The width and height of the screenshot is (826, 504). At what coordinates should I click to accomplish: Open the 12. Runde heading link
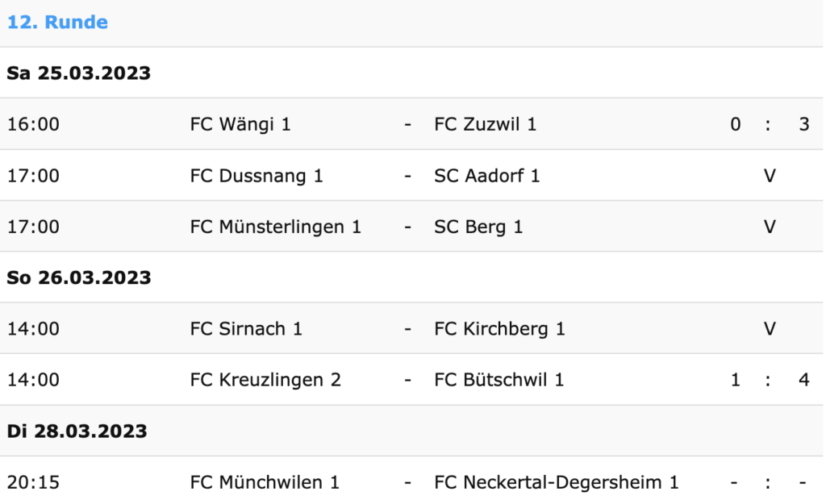57,22
